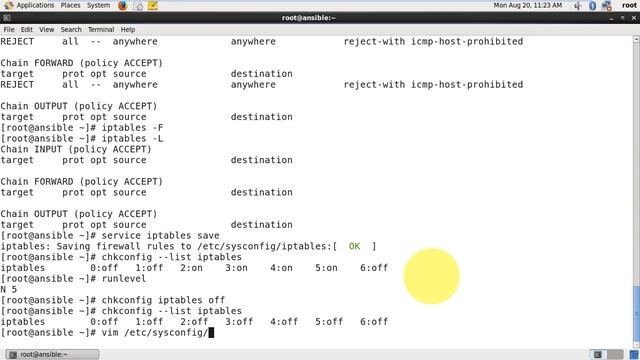Click root@ansible taskbar window button
Image resolution: width=640 pixels, height=360 pixels.
(52, 354)
